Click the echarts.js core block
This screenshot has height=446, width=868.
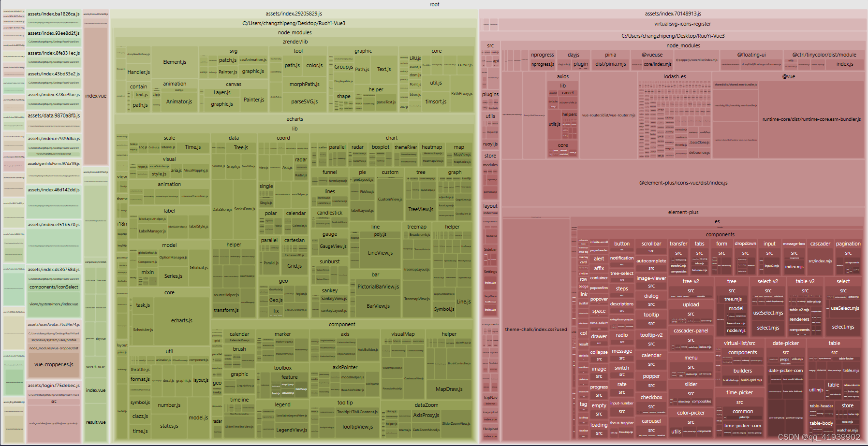181,320
